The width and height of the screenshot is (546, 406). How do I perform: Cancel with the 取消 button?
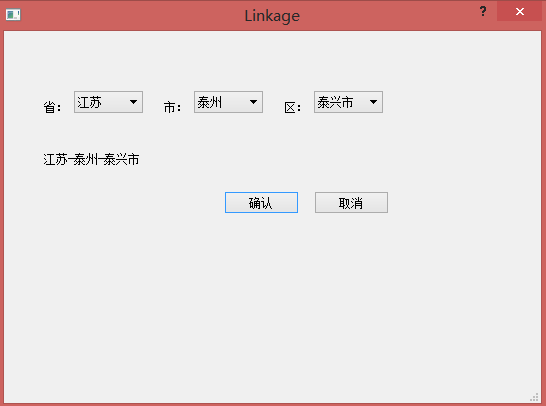click(x=351, y=202)
